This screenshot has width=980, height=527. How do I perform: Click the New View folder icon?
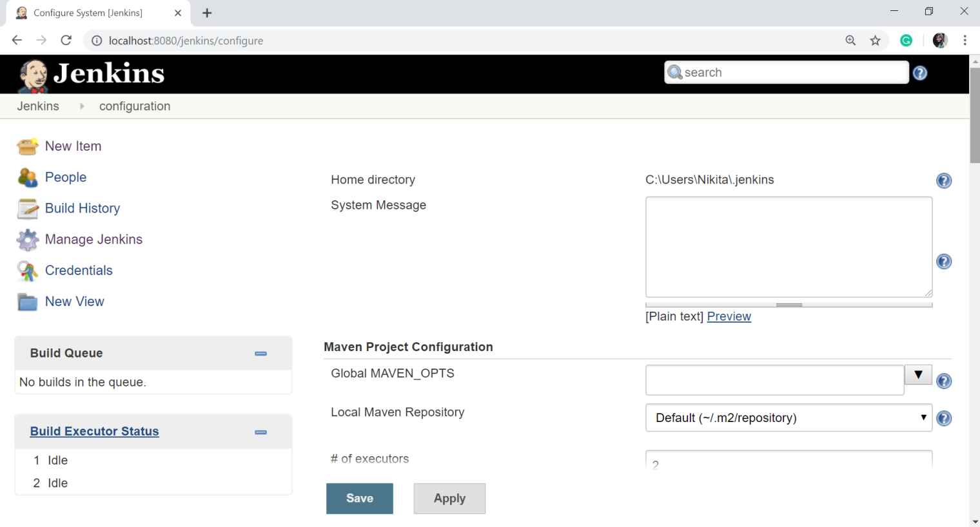click(27, 302)
